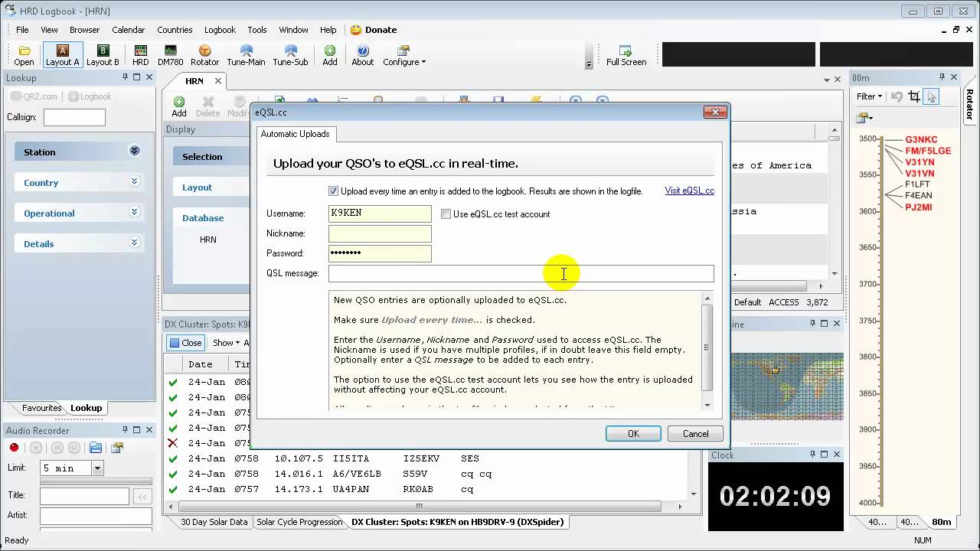Open the vertical Rotator side tab
Screen dimensions: 980x551
pyautogui.click(x=970, y=104)
